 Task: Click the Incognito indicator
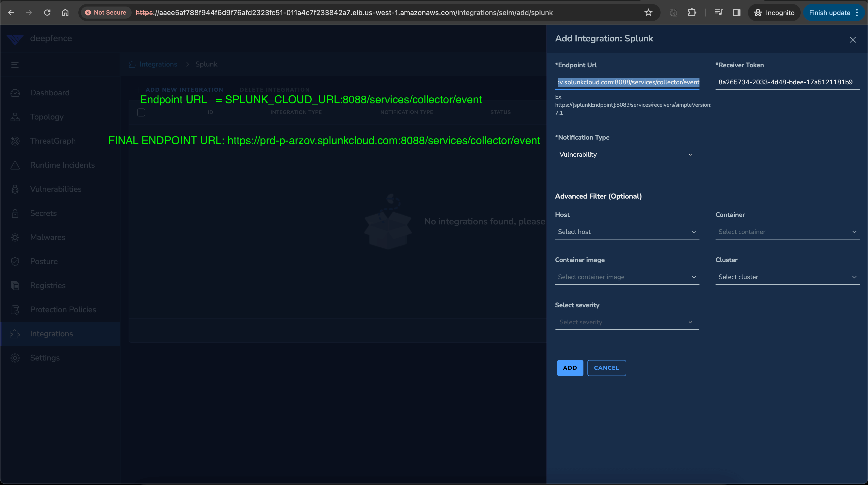click(x=774, y=13)
